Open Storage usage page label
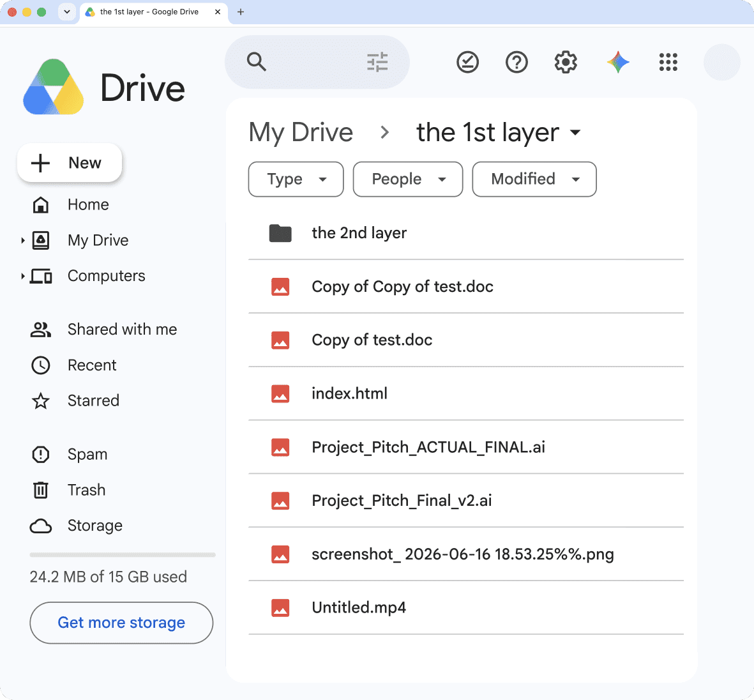 (x=94, y=526)
